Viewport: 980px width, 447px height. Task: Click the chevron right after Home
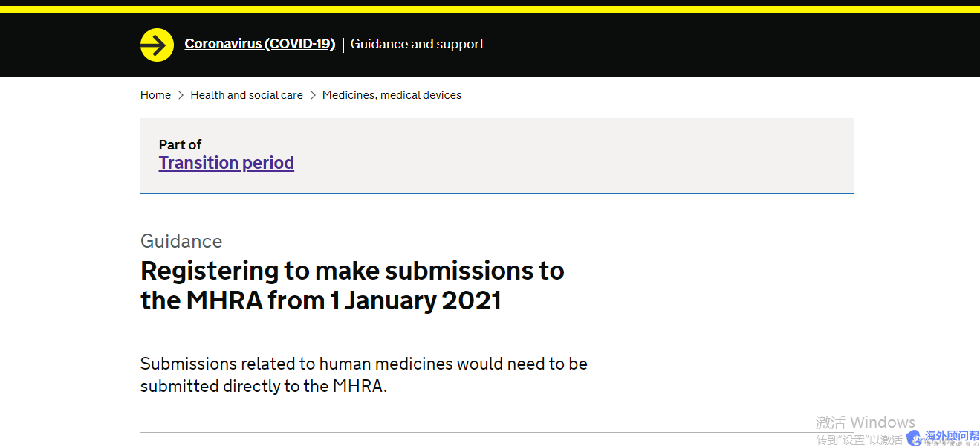pyautogui.click(x=181, y=95)
